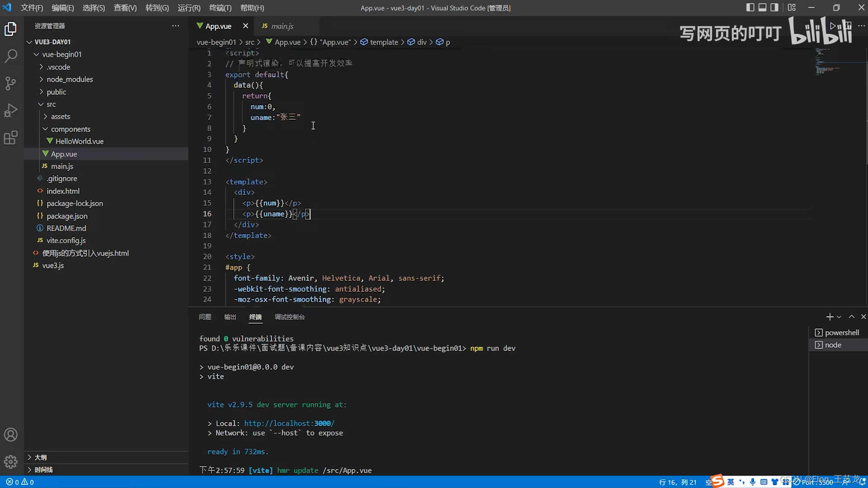Screen dimensions: 868x488
Task: Select the powershell terminal instance
Action: click(838, 333)
